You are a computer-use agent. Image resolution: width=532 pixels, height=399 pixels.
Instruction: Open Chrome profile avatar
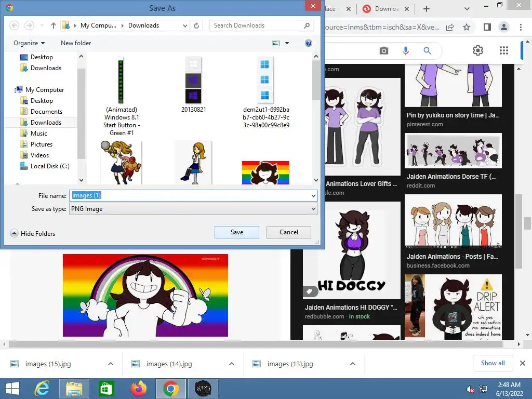504,27
